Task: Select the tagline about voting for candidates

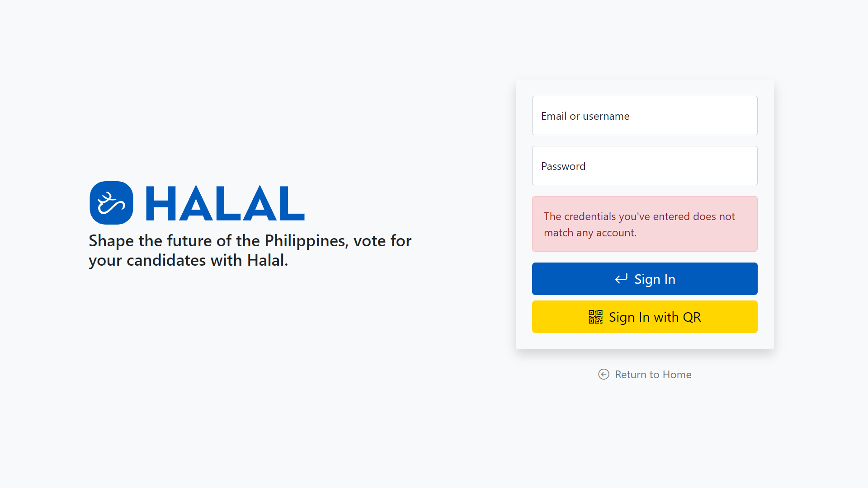Action: [250, 250]
